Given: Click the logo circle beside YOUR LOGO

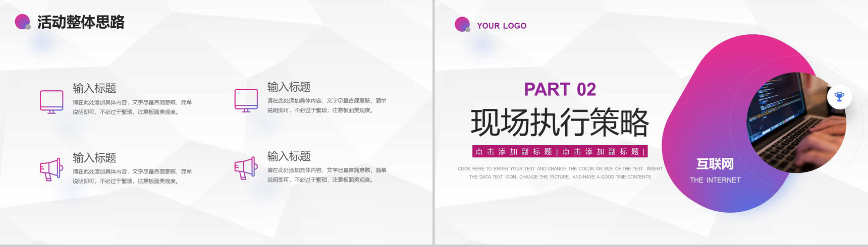Looking at the screenshot, I should pos(463,24).
